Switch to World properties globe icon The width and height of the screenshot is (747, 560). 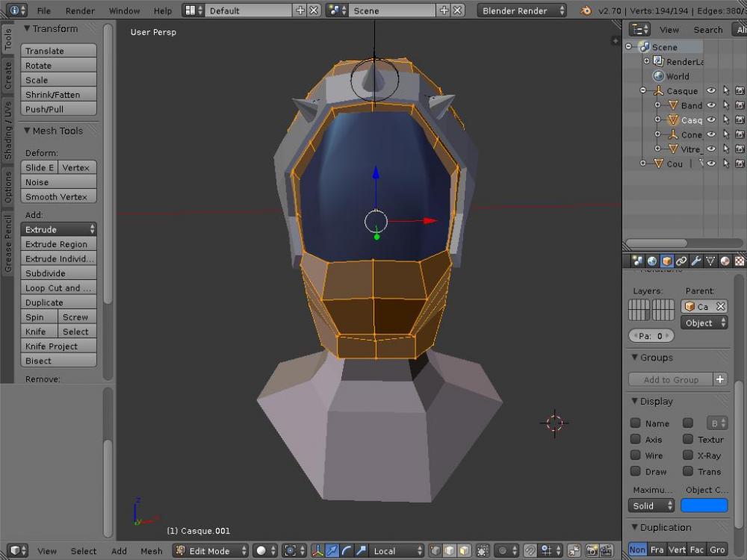click(x=652, y=261)
